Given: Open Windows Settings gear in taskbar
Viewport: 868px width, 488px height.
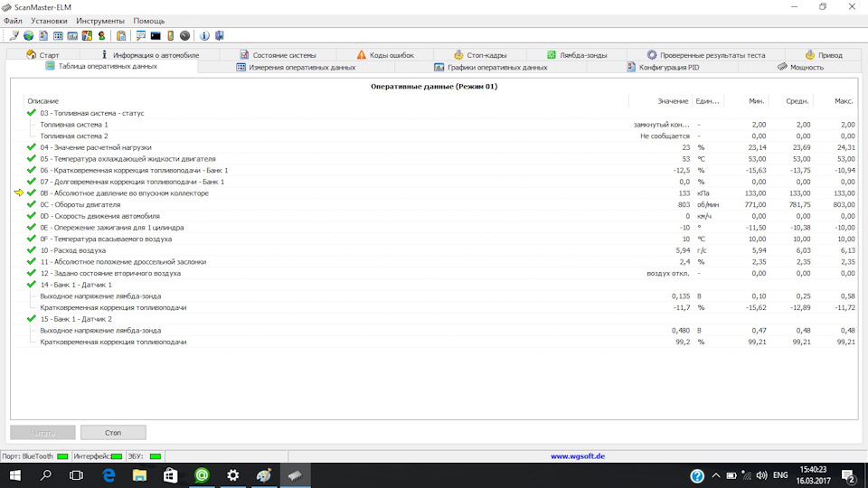Looking at the screenshot, I should (233, 475).
